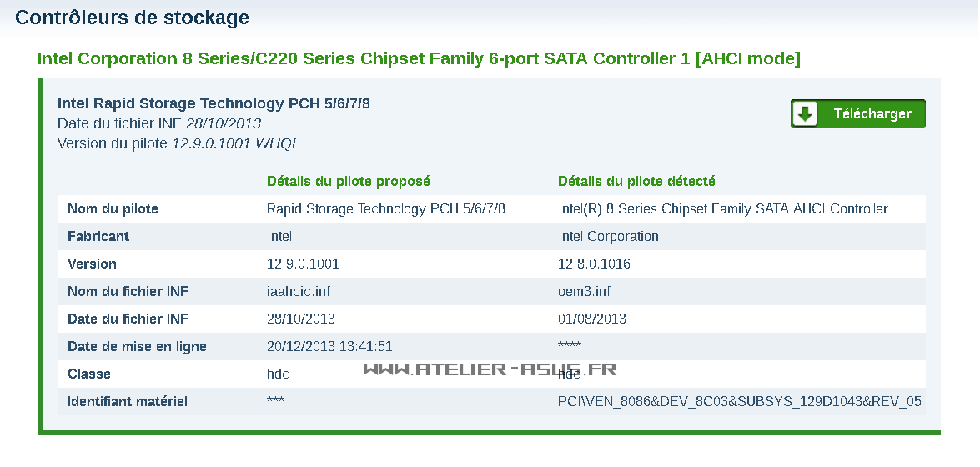The image size is (980, 467).
Task: Select the bold Intel Rapid Storage Technology title
Action: (x=214, y=103)
